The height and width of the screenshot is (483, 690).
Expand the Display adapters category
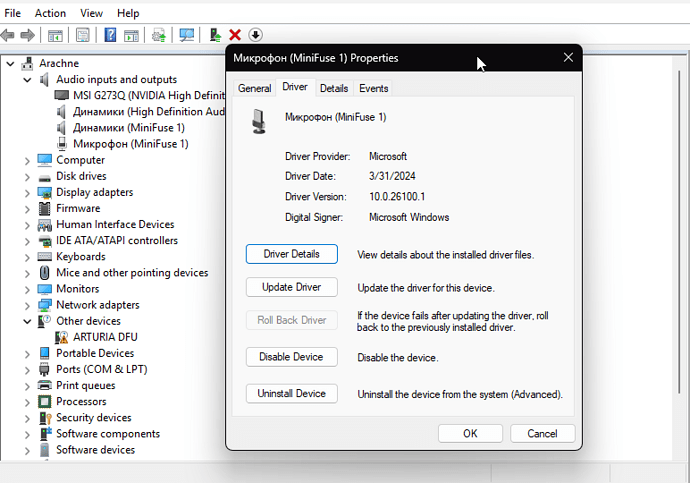27,193
